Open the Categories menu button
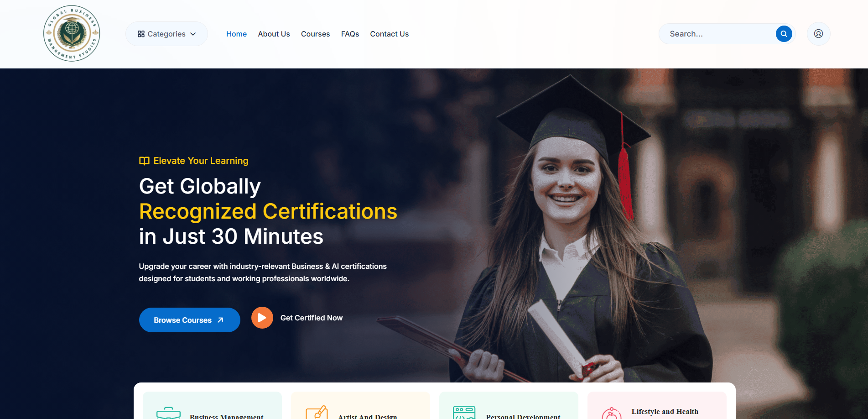The height and width of the screenshot is (419, 868). coord(166,34)
